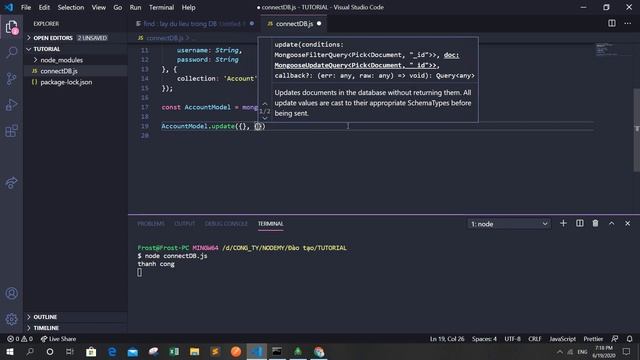
Task: Open the Source Control view
Action: 11,78
